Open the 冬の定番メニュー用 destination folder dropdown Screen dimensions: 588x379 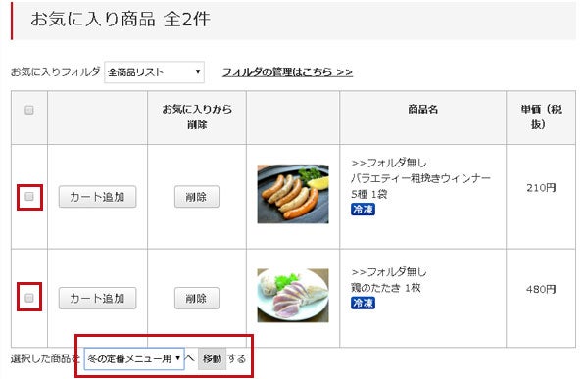point(134,358)
